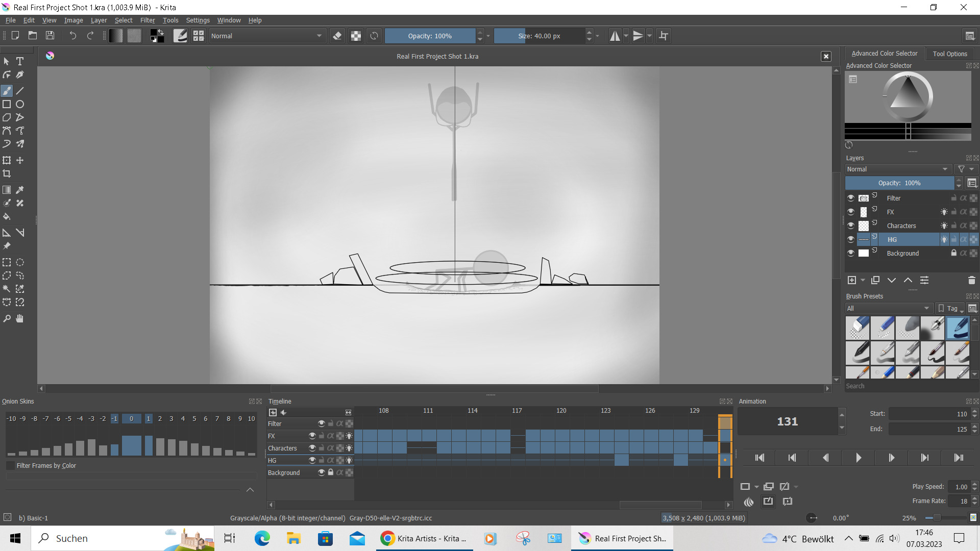Viewport: 980px width, 551px height.
Task: Open the Normal blending mode dropdown
Action: (x=266, y=36)
